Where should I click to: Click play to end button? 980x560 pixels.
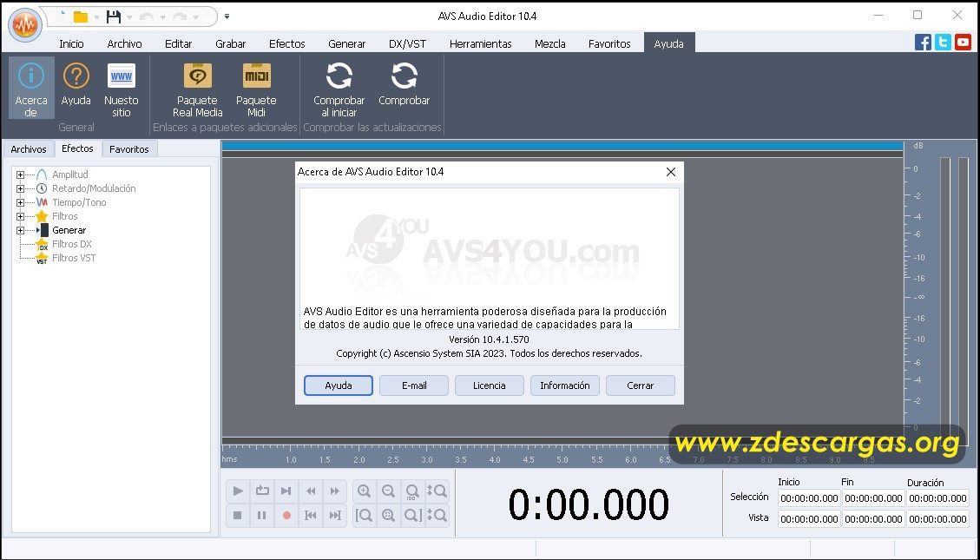[286, 491]
